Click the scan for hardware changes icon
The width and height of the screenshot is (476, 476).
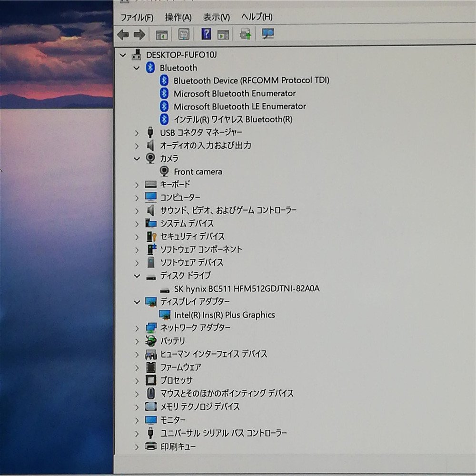pos(268,34)
